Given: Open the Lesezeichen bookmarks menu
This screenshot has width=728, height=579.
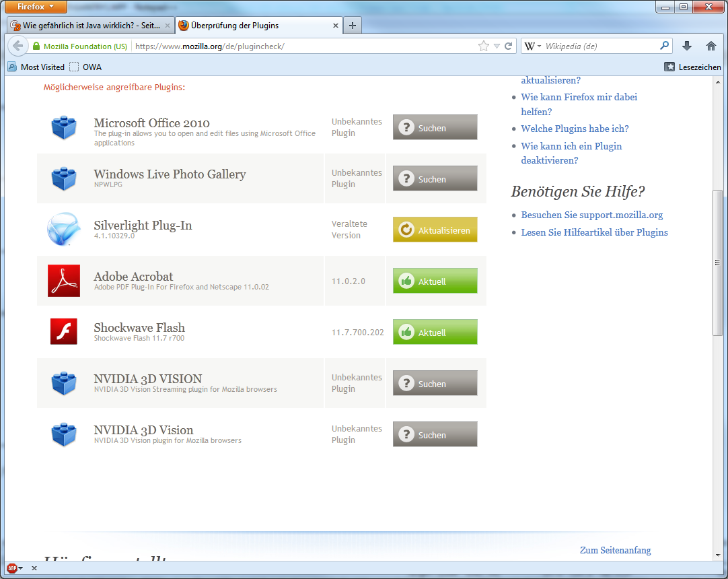Looking at the screenshot, I should pos(693,67).
